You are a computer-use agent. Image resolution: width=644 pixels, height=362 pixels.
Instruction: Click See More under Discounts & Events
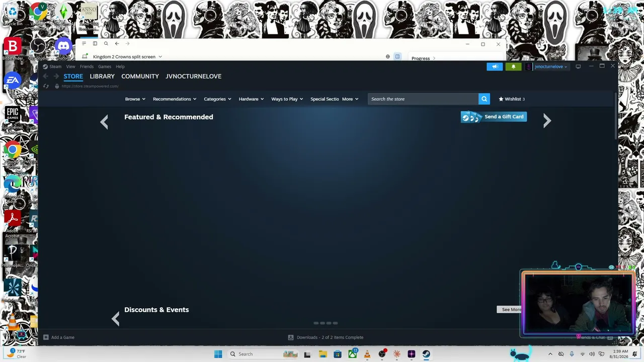click(509, 309)
